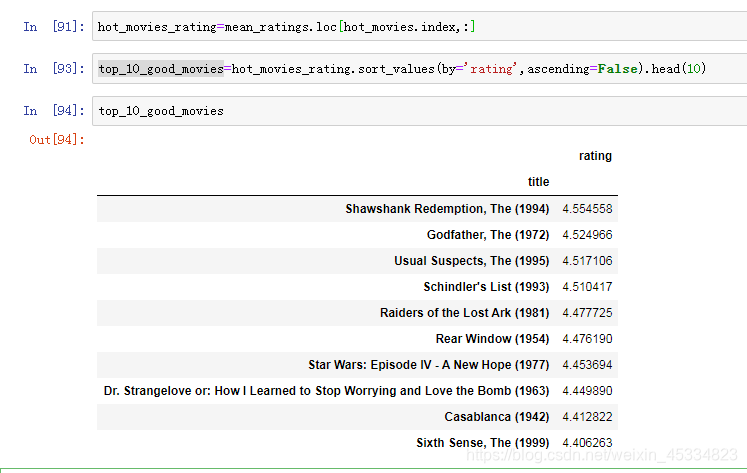Click the In [93] prompt label
The height and width of the screenshot is (473, 747).
[x=54, y=69]
